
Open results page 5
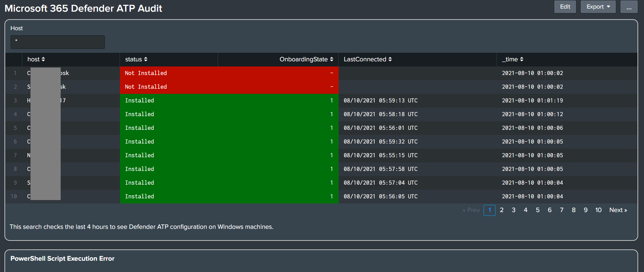pyautogui.click(x=538, y=210)
